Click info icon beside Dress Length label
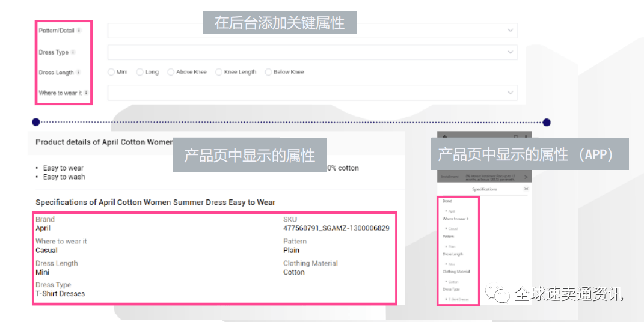Screen dimensions: 644x322 point(78,73)
